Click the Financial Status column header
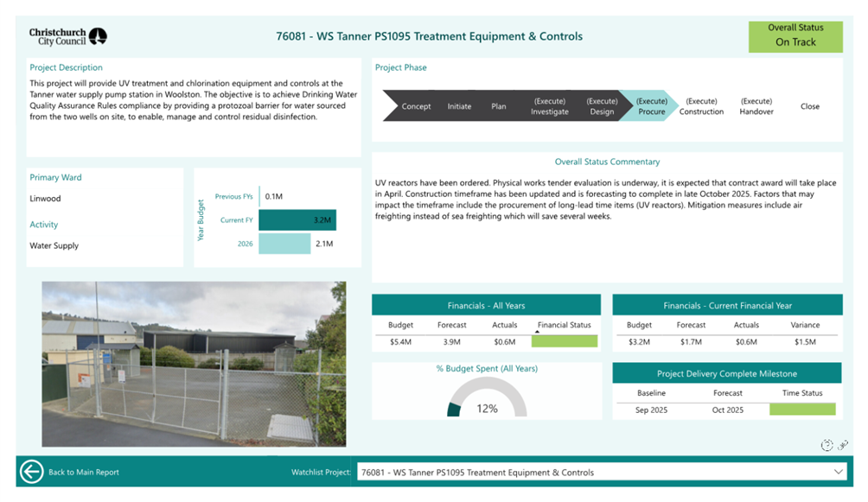The height and width of the screenshot is (502, 868). [564, 325]
